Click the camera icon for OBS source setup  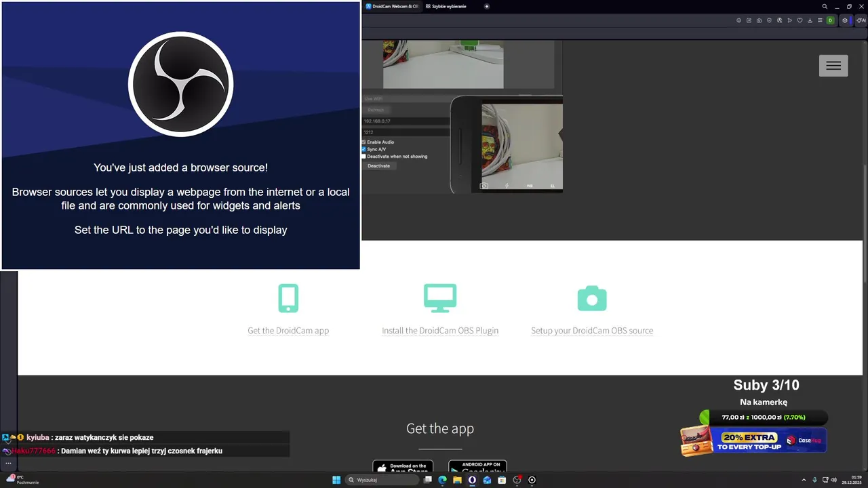[x=592, y=298]
